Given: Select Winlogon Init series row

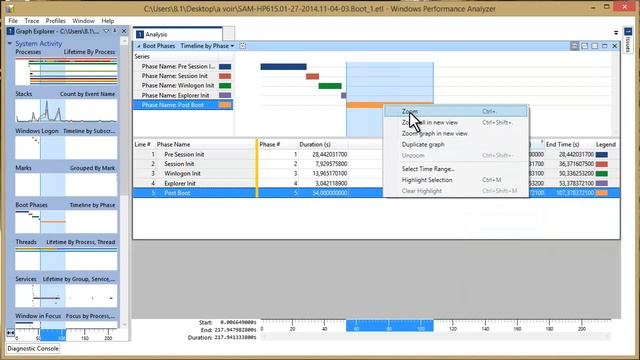Looking at the screenshot, I should pyautogui.click(x=183, y=86).
